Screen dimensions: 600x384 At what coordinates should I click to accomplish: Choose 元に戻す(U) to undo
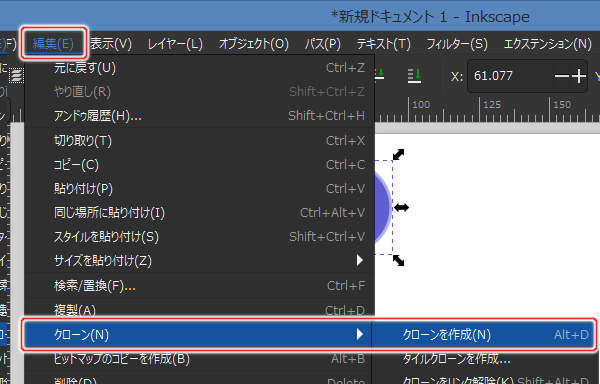click(199, 68)
